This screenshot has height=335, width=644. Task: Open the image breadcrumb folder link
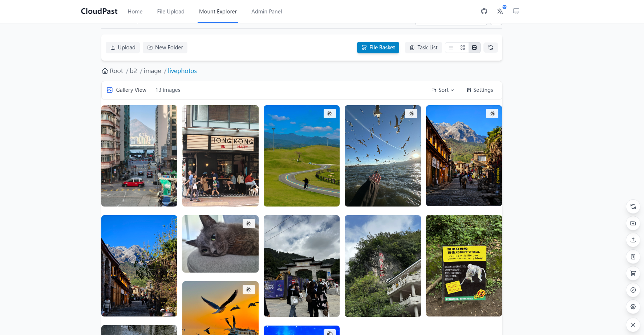click(x=152, y=70)
